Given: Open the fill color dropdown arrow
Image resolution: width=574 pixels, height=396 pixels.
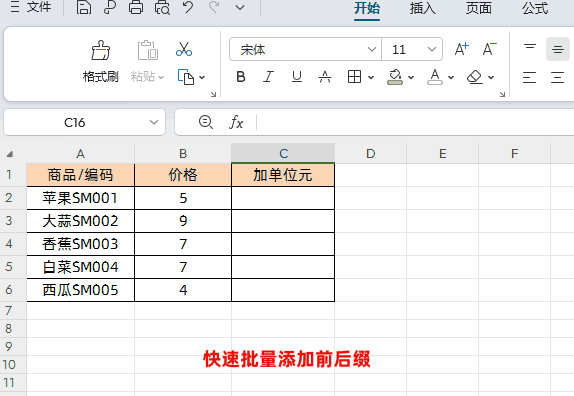Looking at the screenshot, I should [x=411, y=77].
